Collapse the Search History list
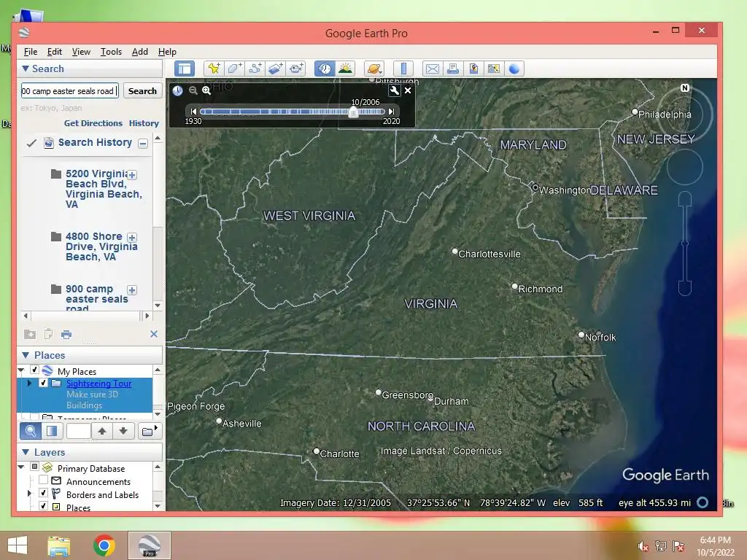The width and height of the screenshot is (747, 560). pos(143,144)
